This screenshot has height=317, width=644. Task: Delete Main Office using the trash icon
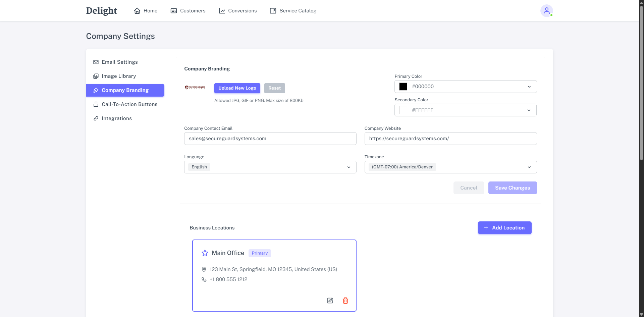click(345, 301)
